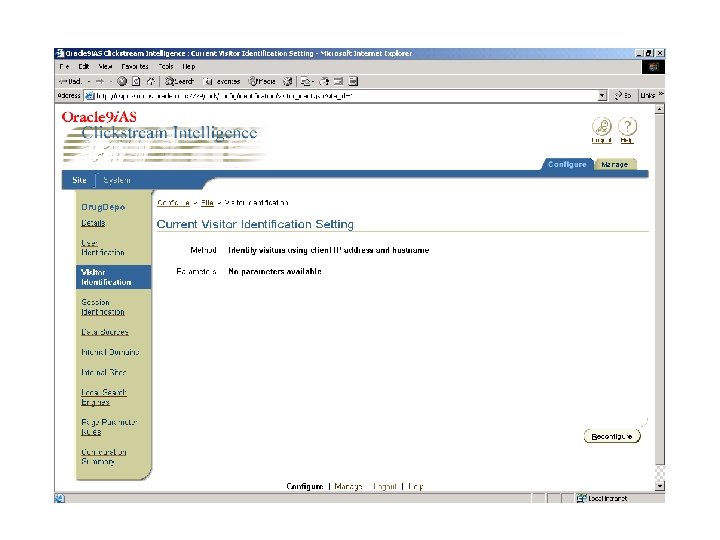The height and width of the screenshot is (540, 720).
Task: Switch to the Configure tab
Action: tap(567, 164)
